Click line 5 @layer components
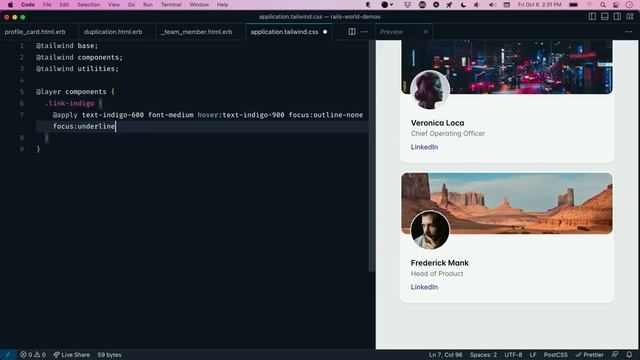Image resolution: width=640 pixels, height=360 pixels. tap(75, 92)
